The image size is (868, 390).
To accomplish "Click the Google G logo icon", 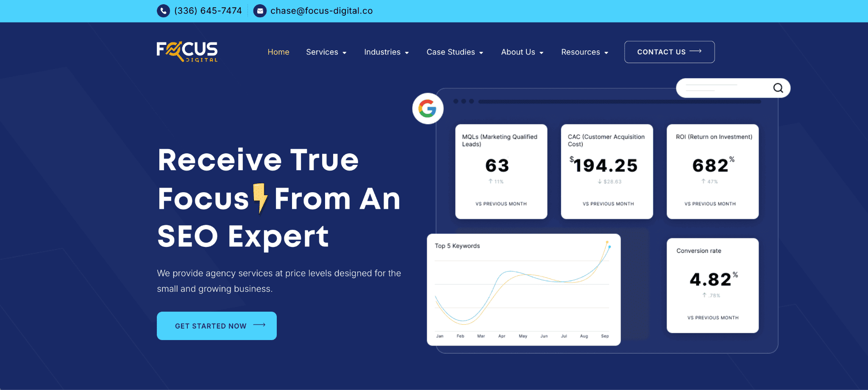I will 428,109.
